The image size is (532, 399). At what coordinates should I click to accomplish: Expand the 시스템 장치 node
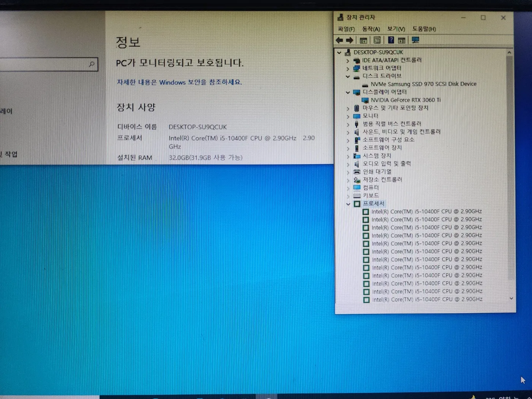point(348,156)
